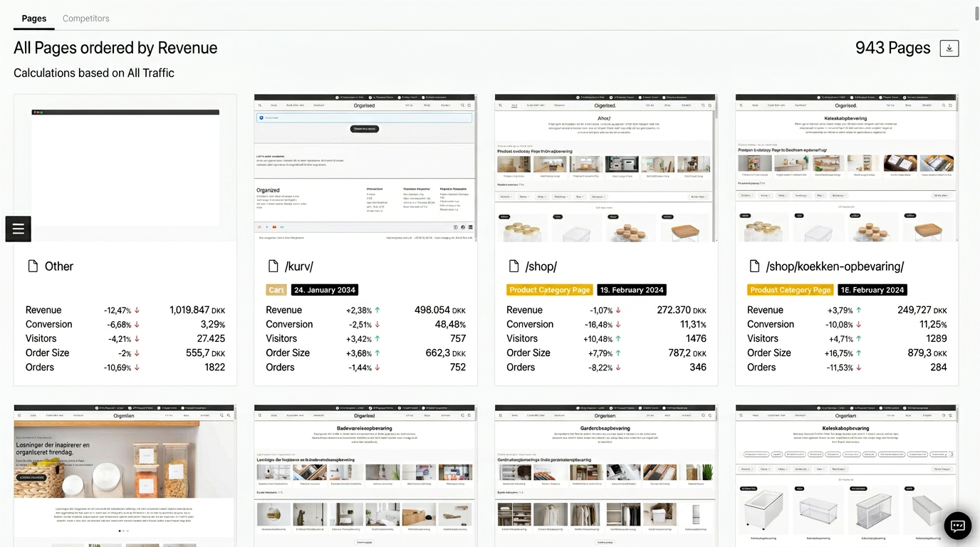
Task: Click Order Size up arrow on /shop/koekken-opbevaring/ card
Action: click(859, 353)
